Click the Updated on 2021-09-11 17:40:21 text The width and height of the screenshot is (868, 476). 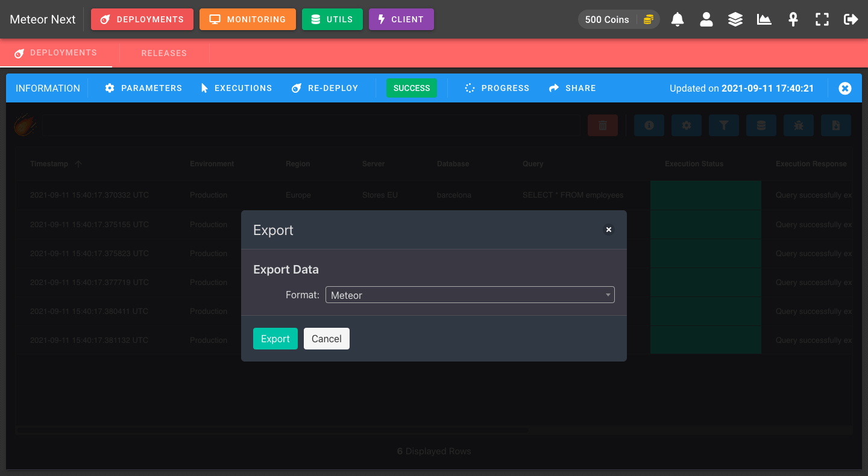click(742, 88)
